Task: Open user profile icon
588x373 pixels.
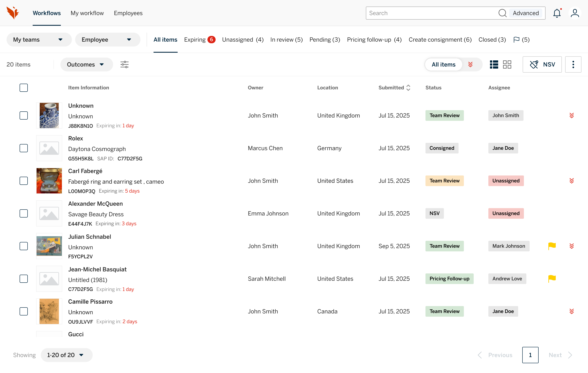Action: (x=575, y=13)
